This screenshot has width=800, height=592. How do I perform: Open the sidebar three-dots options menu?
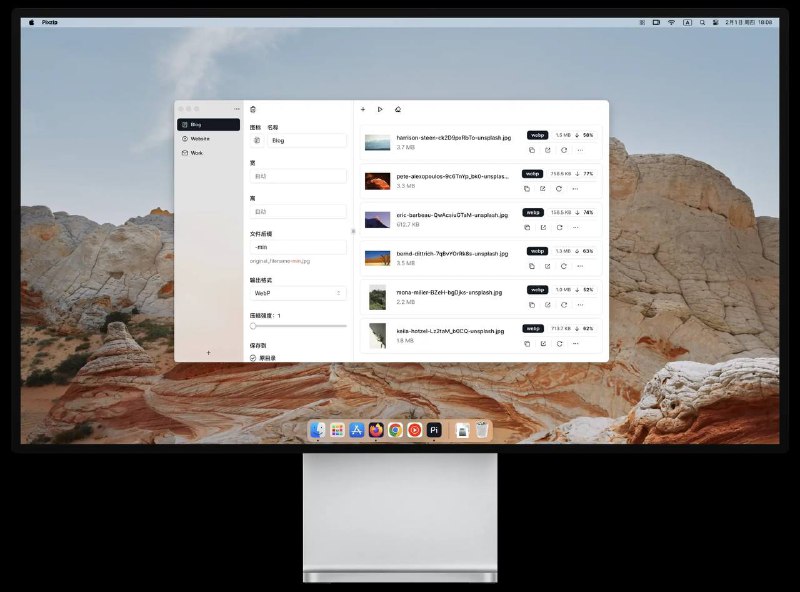[x=237, y=109]
